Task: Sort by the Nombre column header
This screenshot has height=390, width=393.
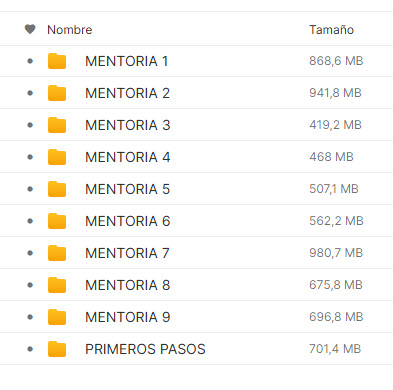Action: [x=70, y=30]
